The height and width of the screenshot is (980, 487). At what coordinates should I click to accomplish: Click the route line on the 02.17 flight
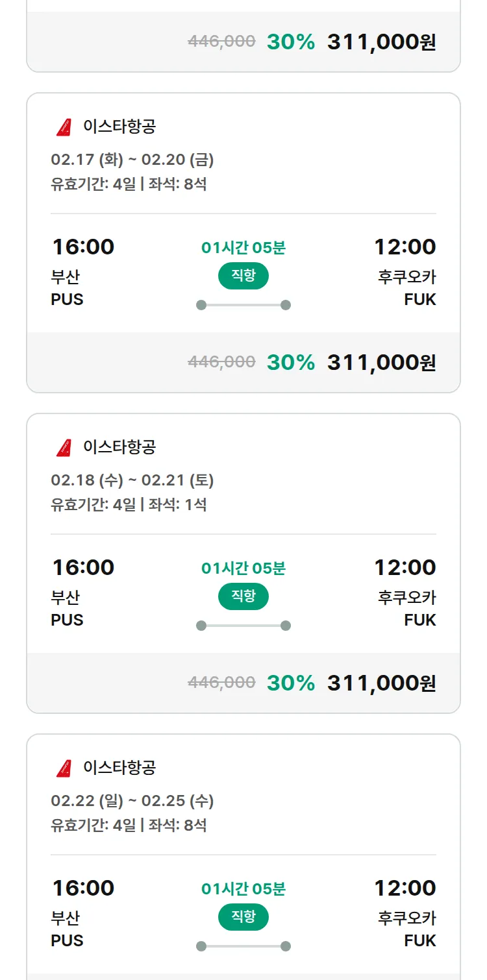point(243,305)
